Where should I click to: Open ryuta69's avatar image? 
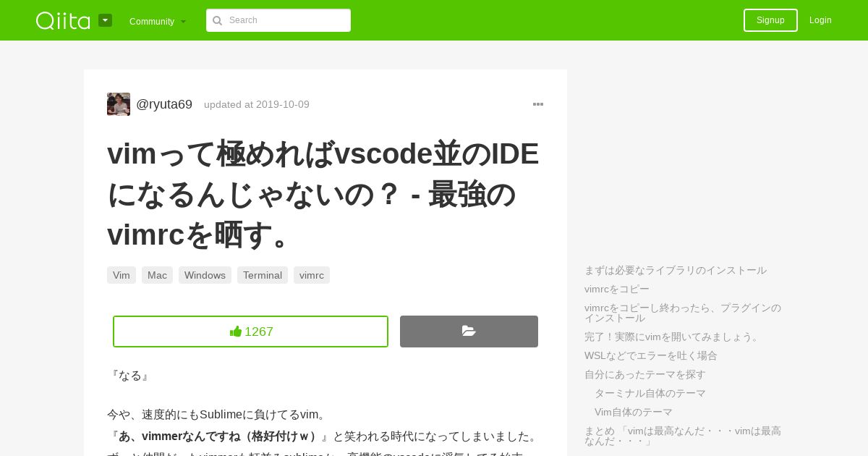(119, 104)
